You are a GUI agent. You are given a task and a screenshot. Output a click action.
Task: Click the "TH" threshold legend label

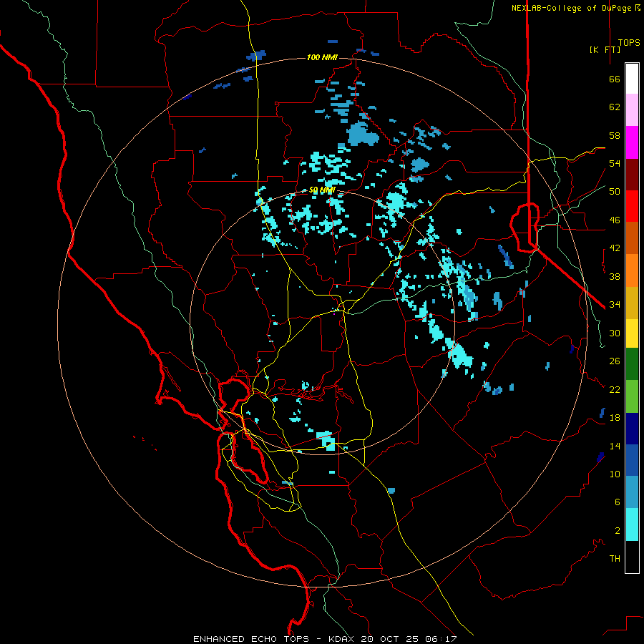pos(615,559)
